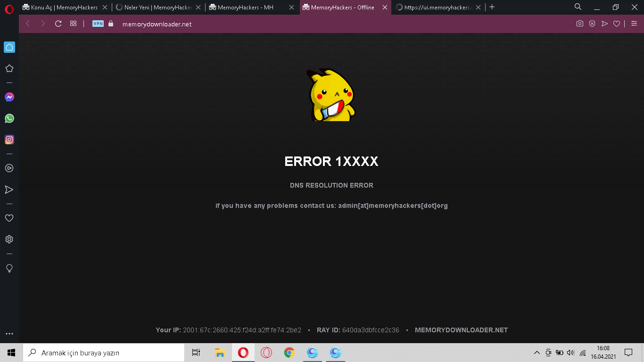
Task: Click the Opera taskbar icon
Action: 243,353
